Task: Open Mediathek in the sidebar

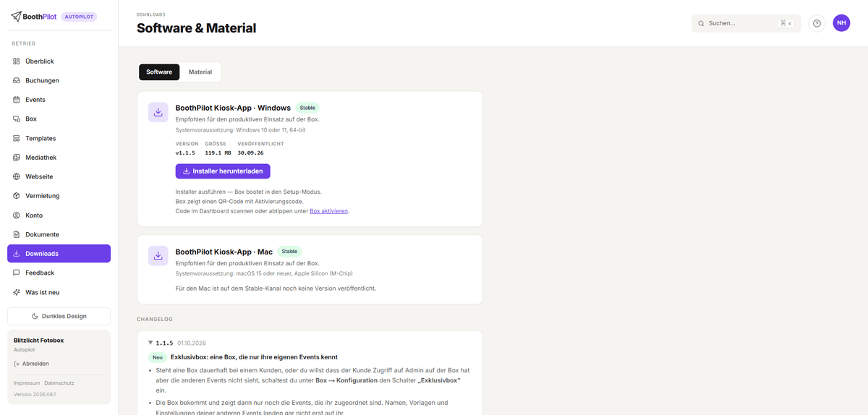Action: pyautogui.click(x=59, y=158)
